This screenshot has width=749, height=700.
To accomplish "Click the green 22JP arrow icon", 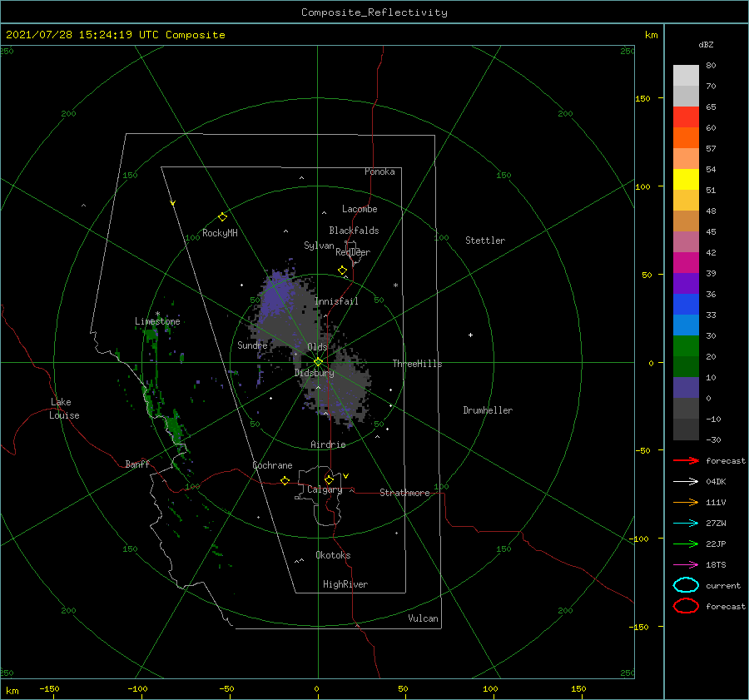I will 686,544.
